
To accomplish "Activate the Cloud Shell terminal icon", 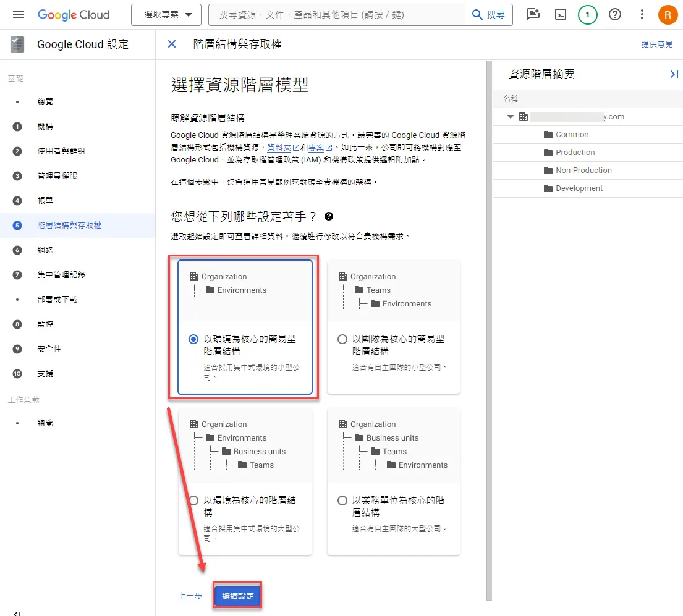I will point(561,15).
